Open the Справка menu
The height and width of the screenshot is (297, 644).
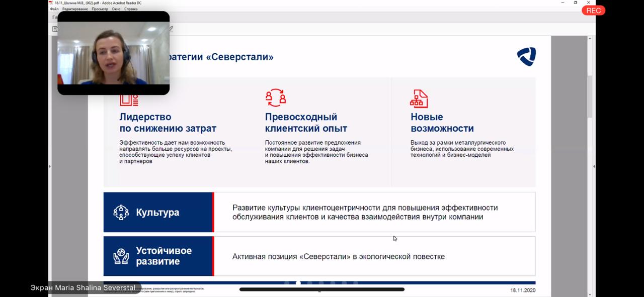tap(131, 9)
